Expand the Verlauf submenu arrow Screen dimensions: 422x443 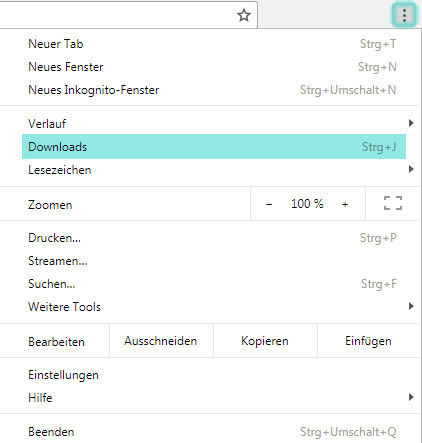point(411,123)
